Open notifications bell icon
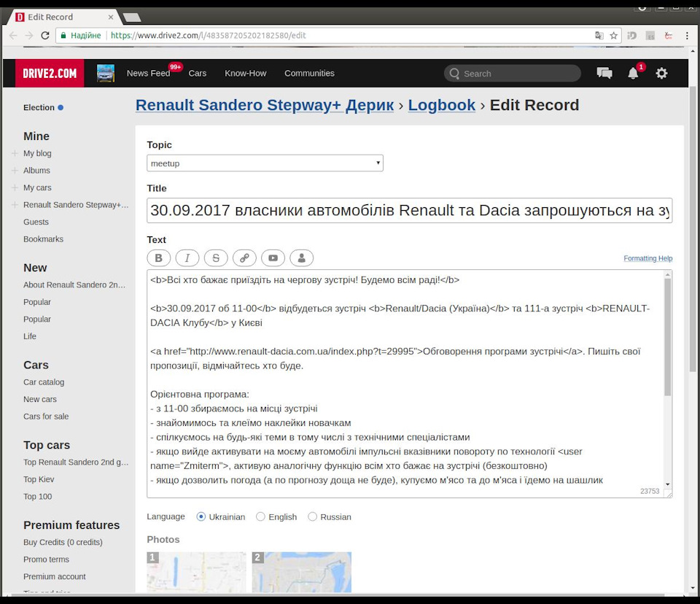The image size is (700, 604). point(633,73)
